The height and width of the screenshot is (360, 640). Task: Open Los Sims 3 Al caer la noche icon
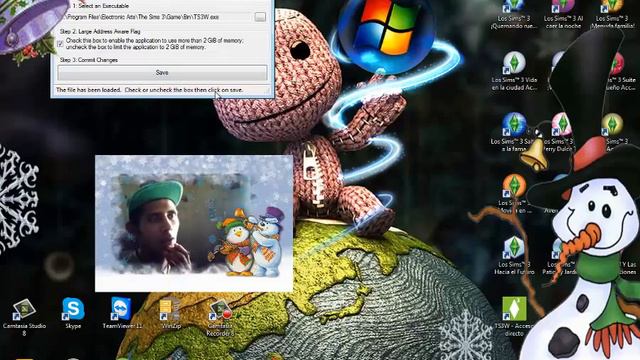coord(563,15)
